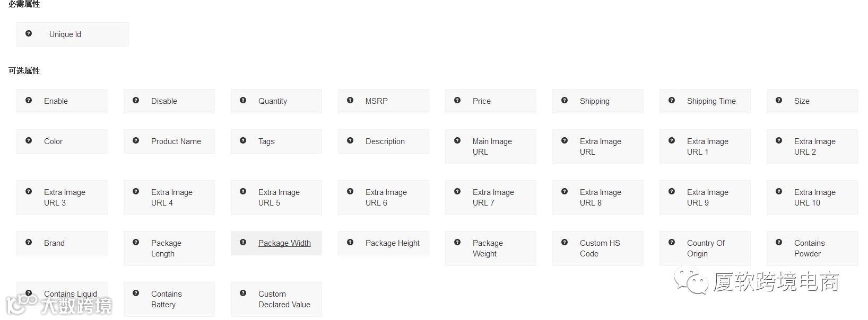Click the help icon beside Custom Declared Value
The image size is (868, 320).
(243, 293)
